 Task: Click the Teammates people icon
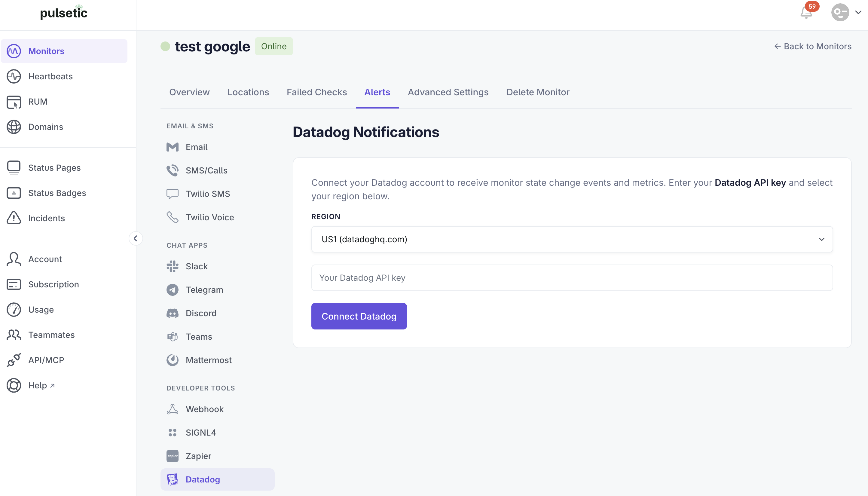14,335
